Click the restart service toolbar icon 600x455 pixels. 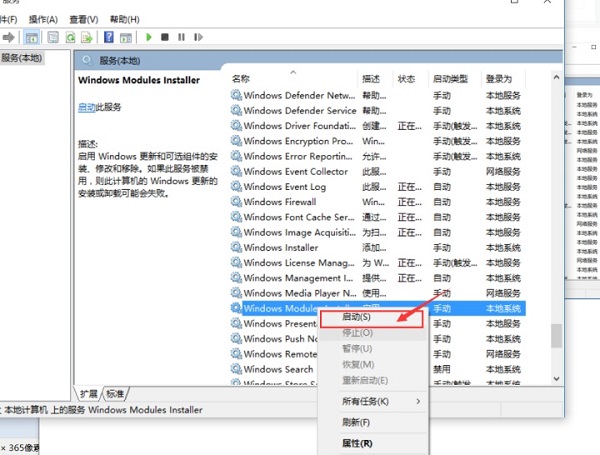[198, 37]
